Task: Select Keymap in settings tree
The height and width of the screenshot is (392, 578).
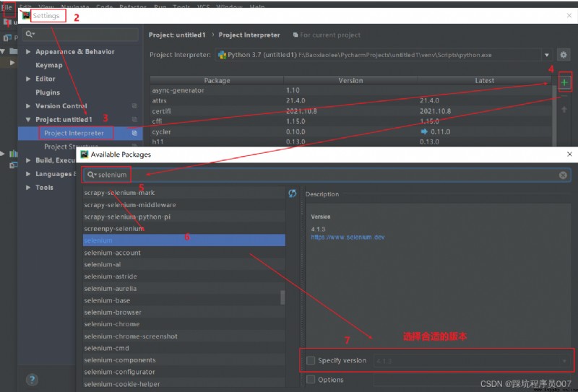Action: pos(48,65)
